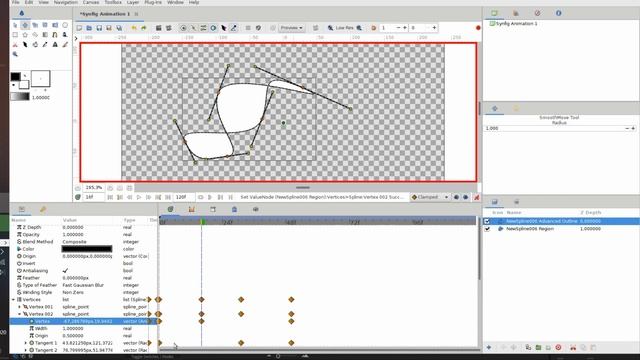Select the Cutout scissors tool

(x=15, y=44)
